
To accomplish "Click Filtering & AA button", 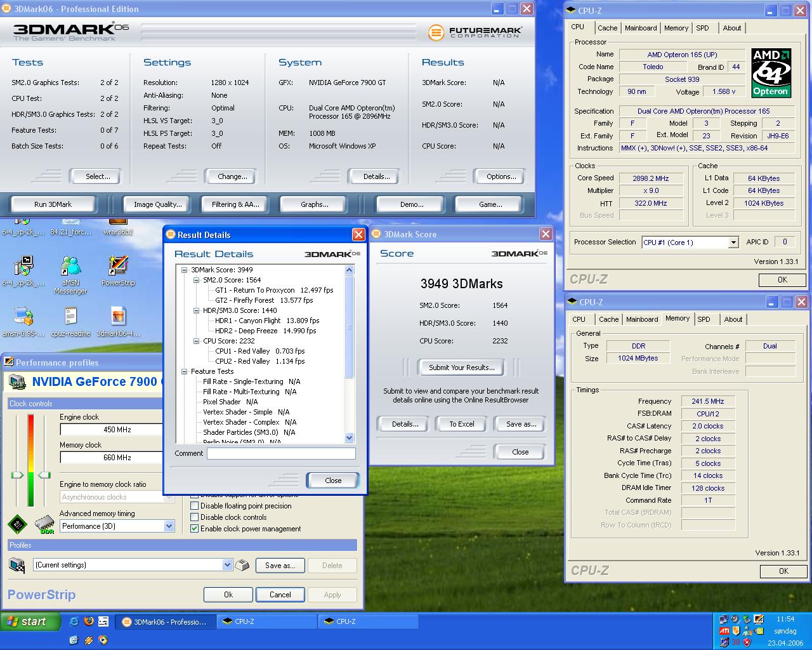I will (x=235, y=204).
